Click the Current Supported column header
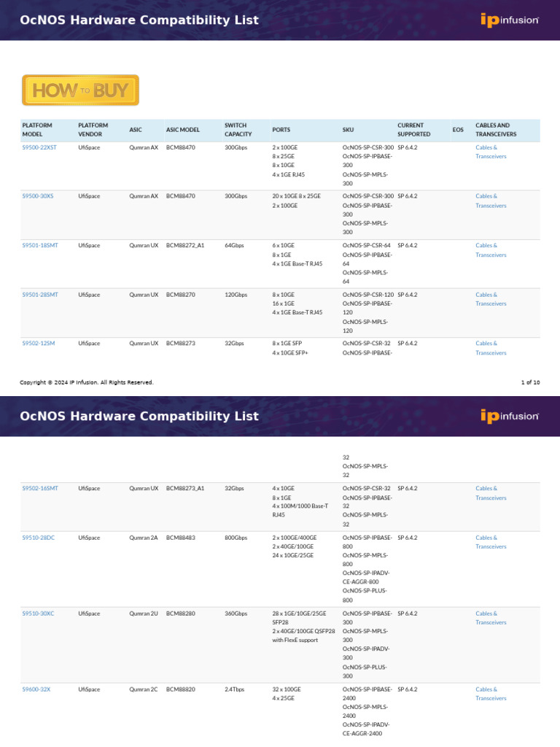The height and width of the screenshot is (747, 560). click(413, 130)
